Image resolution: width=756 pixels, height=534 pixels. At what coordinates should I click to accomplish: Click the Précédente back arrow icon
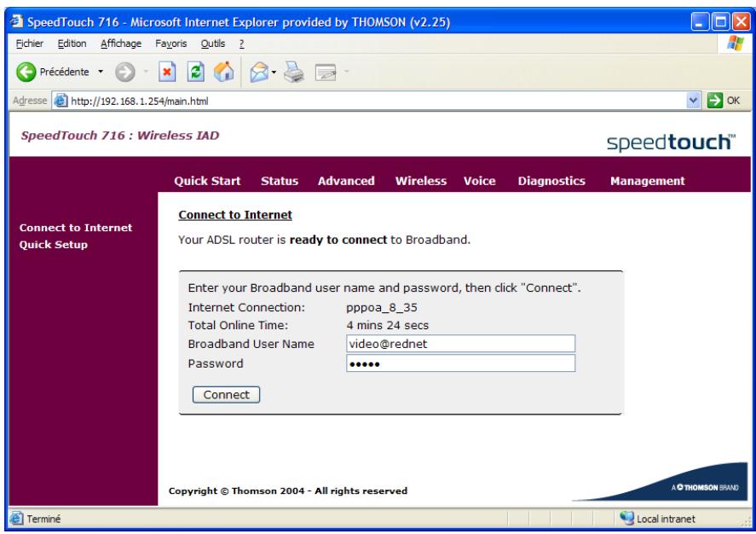tap(26, 72)
